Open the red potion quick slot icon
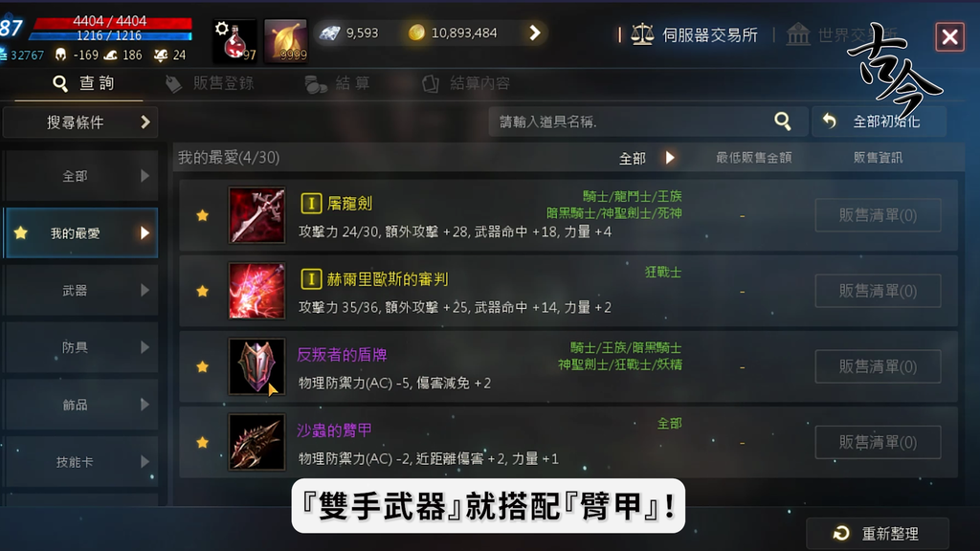Screen dimensions: 980x551 (235, 40)
